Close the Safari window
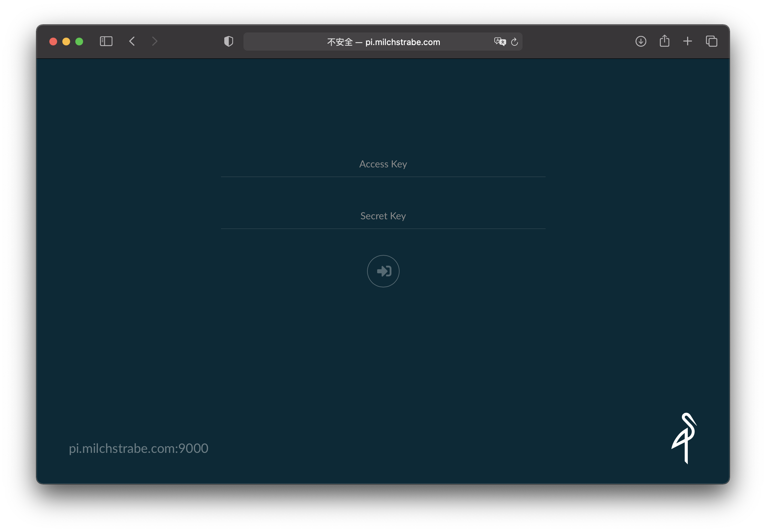The height and width of the screenshot is (532, 766). click(x=53, y=41)
